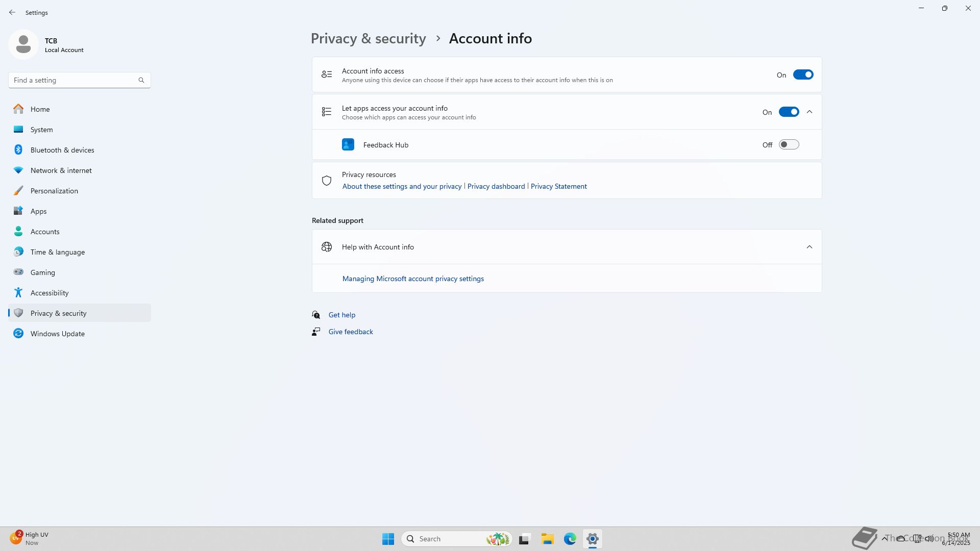Collapse the Let apps access section chevron

tap(810, 112)
